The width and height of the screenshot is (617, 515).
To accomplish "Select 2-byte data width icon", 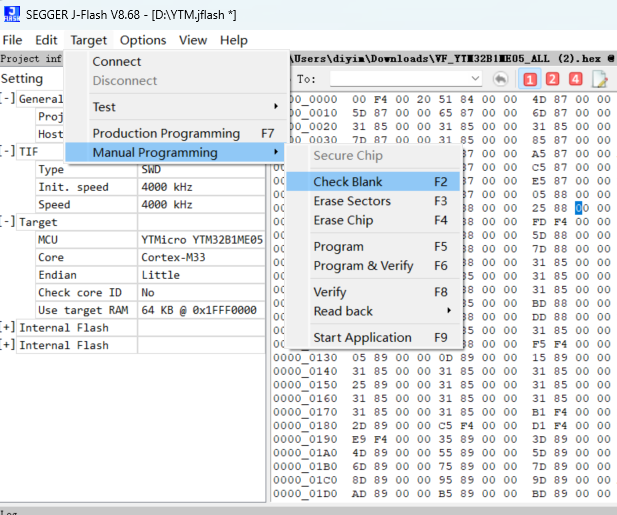I will point(552,79).
